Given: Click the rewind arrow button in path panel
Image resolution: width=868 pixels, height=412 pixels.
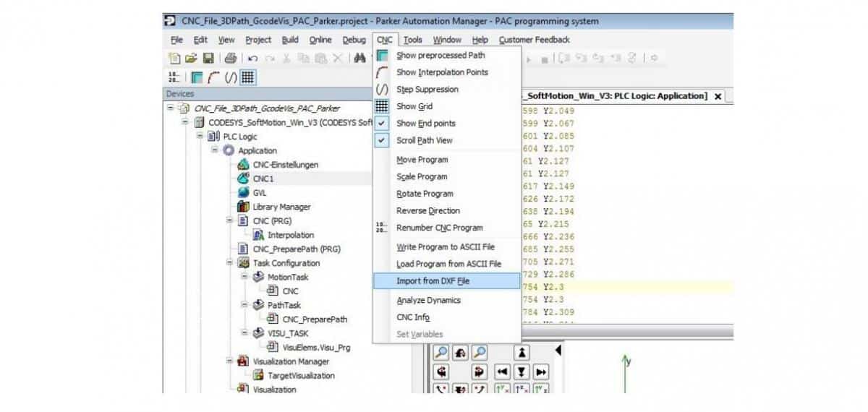Looking at the screenshot, I should click(x=502, y=372).
